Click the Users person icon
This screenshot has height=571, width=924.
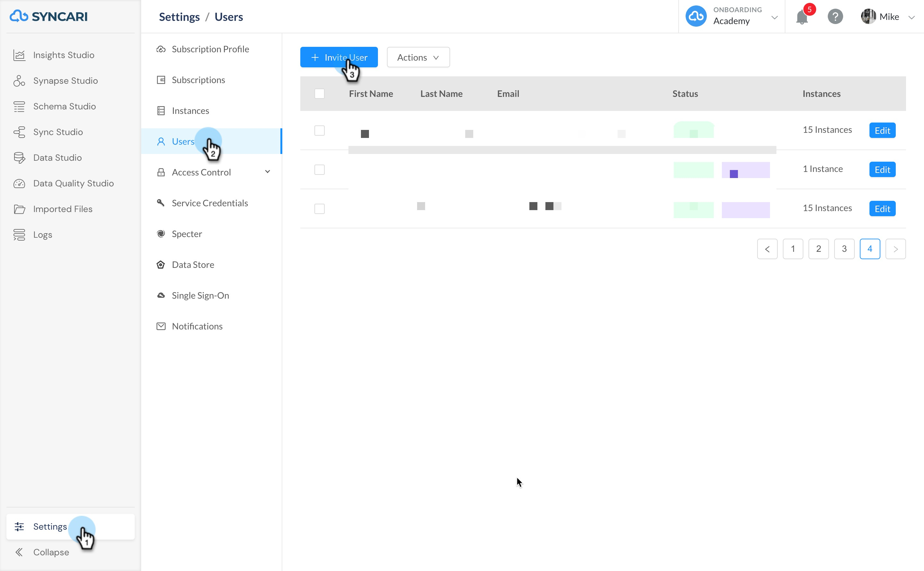coord(161,141)
